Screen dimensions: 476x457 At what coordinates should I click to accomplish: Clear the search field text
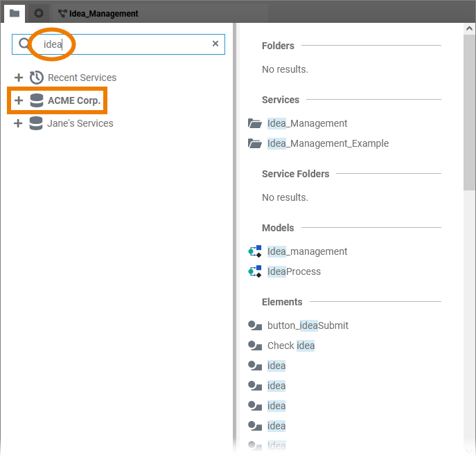(215, 44)
